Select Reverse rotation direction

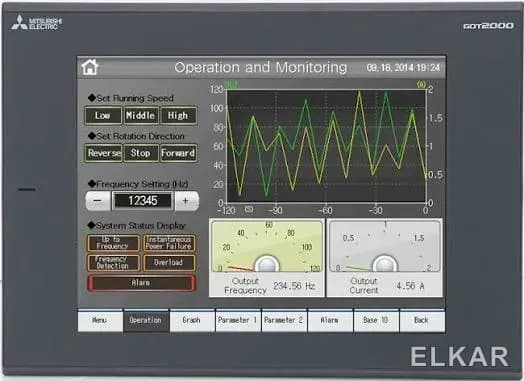pos(104,153)
